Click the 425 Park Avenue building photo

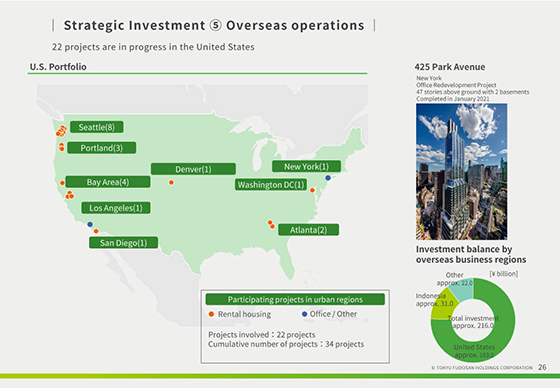461,171
